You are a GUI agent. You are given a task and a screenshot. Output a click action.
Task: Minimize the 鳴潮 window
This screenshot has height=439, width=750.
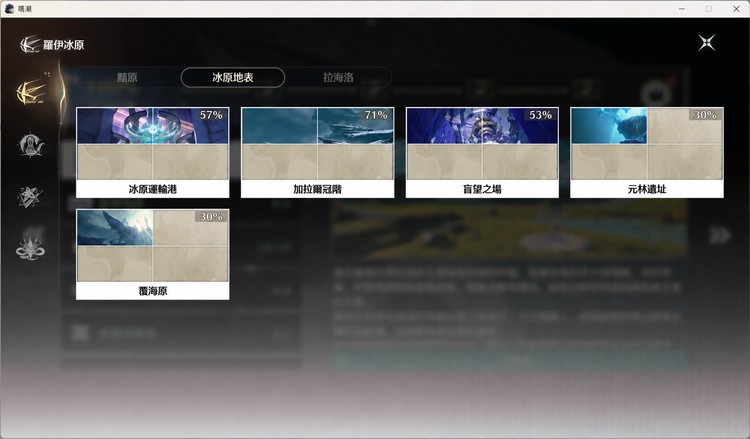coord(682,9)
